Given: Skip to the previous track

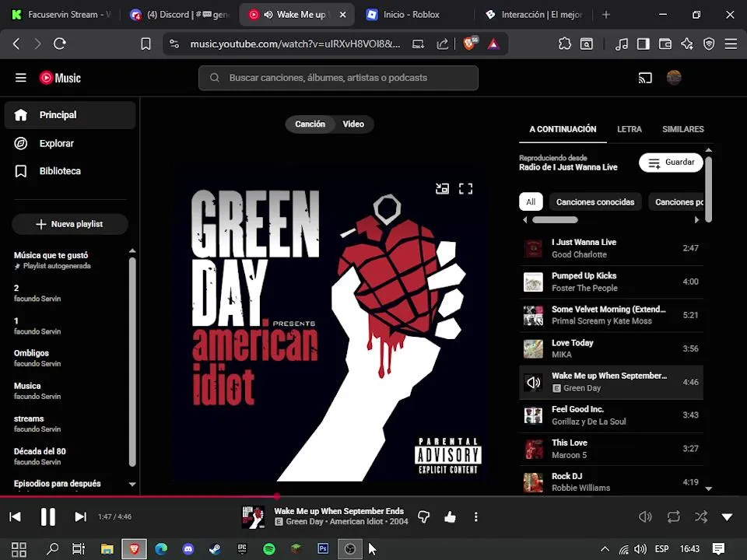Looking at the screenshot, I should 16,516.
